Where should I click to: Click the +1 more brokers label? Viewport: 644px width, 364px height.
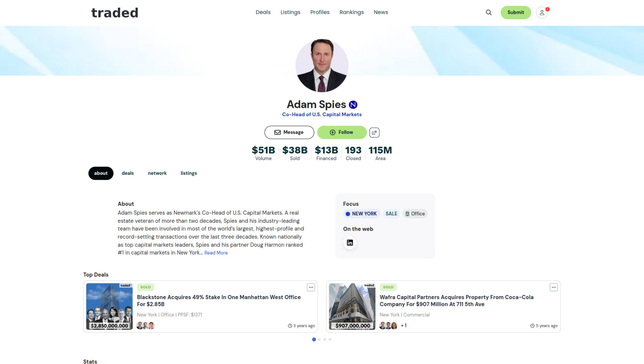coord(404,326)
